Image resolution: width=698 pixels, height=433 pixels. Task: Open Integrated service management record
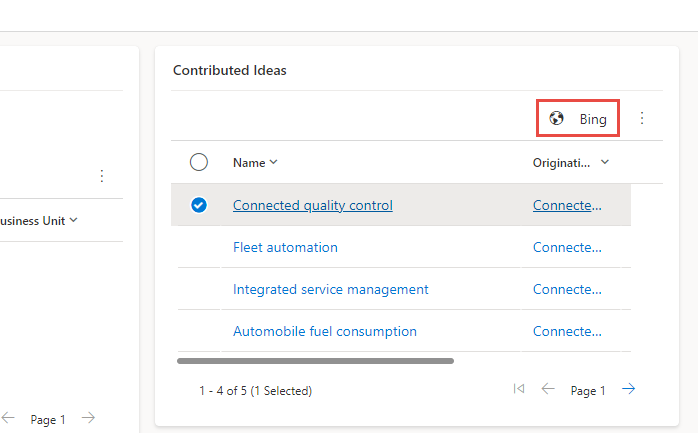[330, 289]
